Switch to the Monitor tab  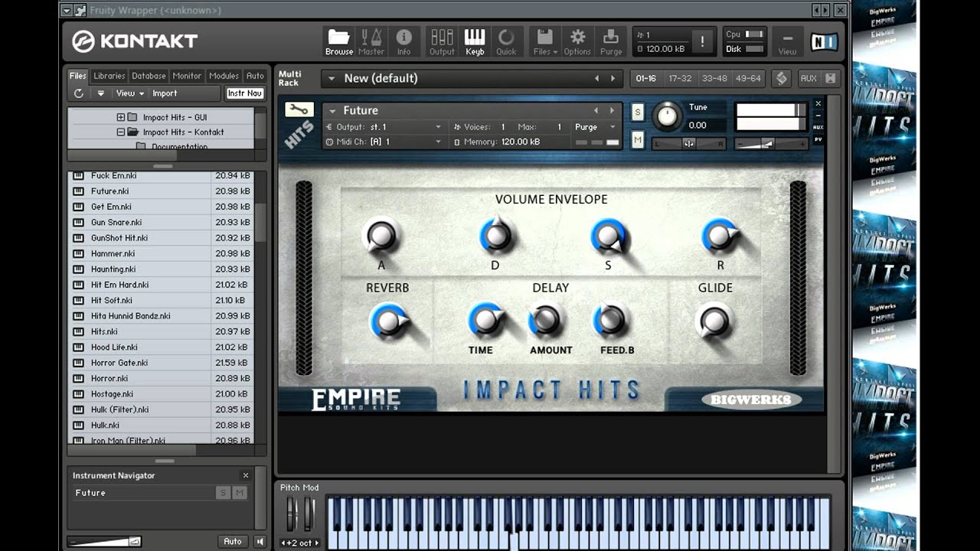pos(187,76)
